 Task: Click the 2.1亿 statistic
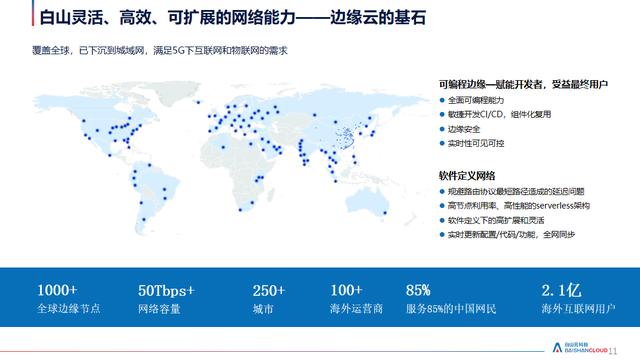coord(561,290)
